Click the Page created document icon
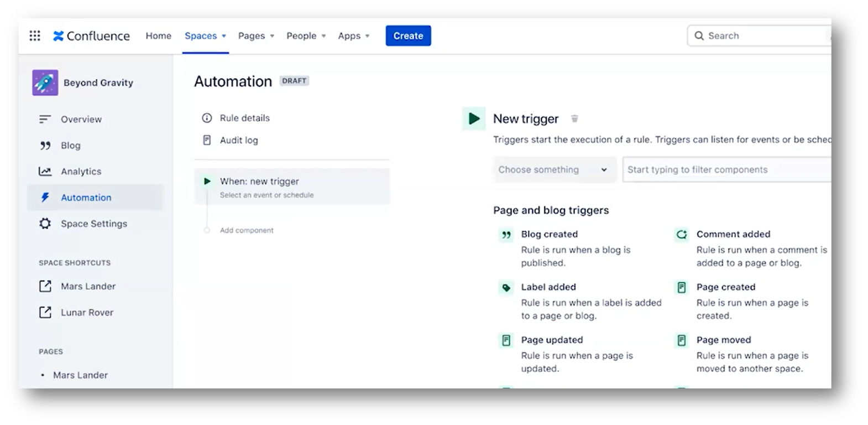The width and height of the screenshot is (868, 425). click(x=682, y=288)
